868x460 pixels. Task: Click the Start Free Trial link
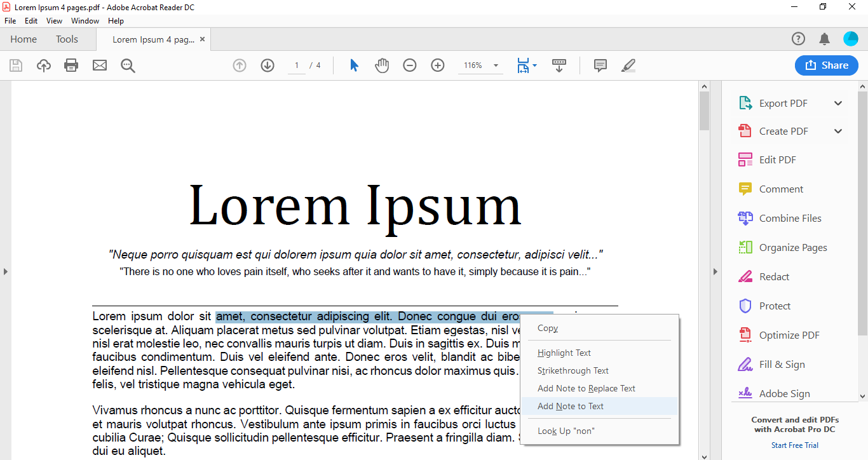pyautogui.click(x=795, y=445)
